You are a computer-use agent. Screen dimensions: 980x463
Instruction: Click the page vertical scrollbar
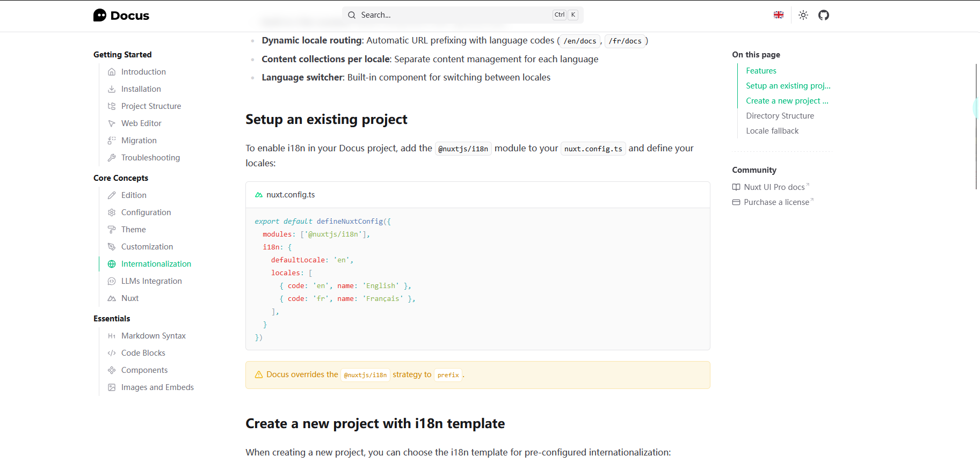[976, 127]
